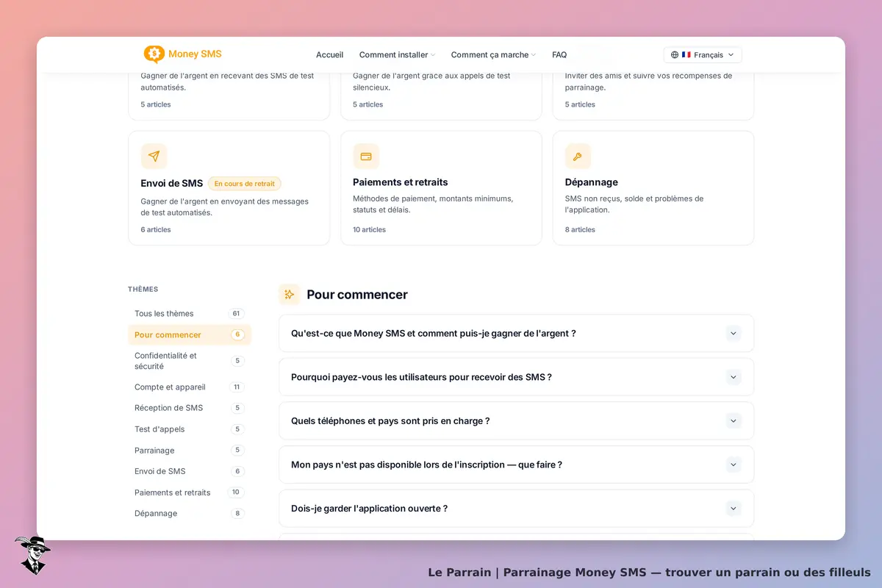
Task: Expand 'Pourquoi payez-vous les utilisateurs' chevron
Action: 733,377
